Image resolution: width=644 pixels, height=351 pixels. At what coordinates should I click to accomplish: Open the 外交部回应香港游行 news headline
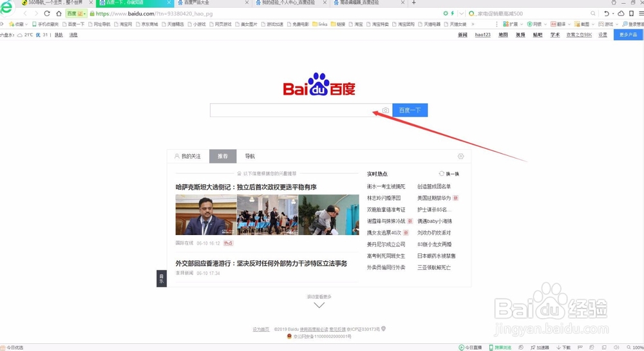[x=261, y=263]
